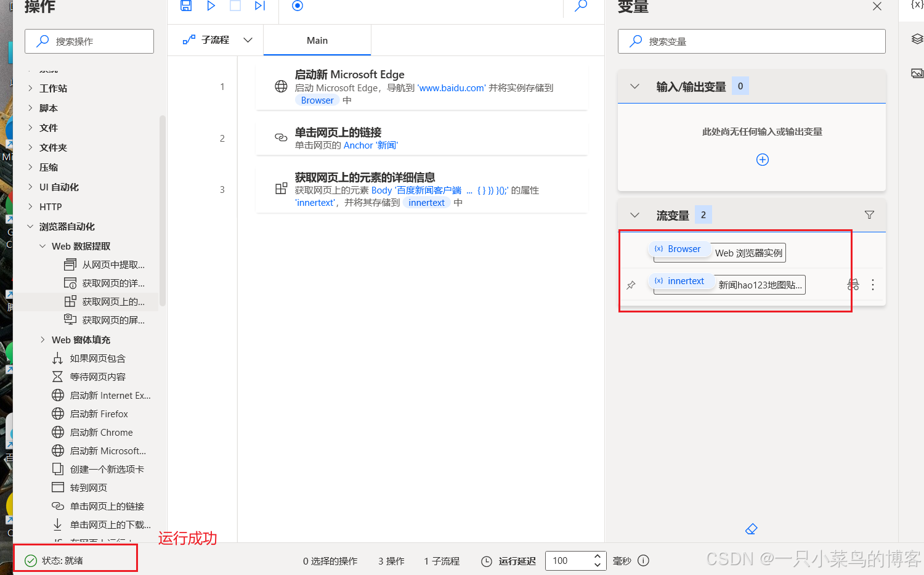
Task: Click the stop flow square icon
Action: (x=235, y=6)
